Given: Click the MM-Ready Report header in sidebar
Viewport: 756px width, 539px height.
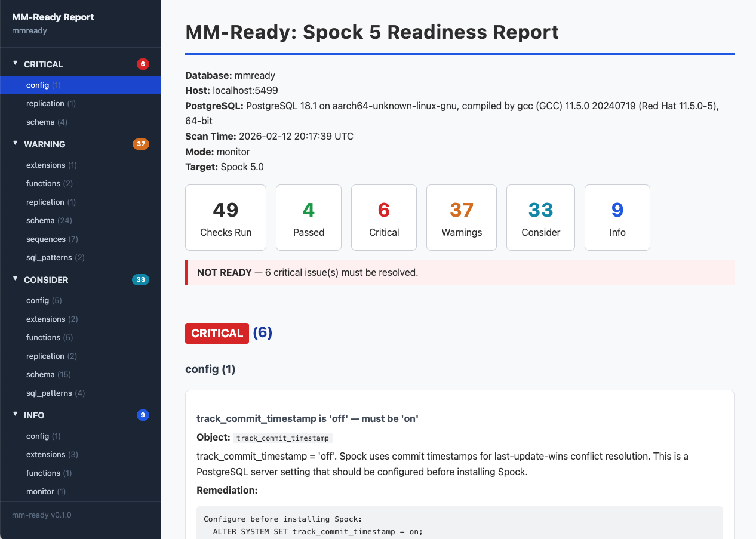Looking at the screenshot, I should pos(53,17).
